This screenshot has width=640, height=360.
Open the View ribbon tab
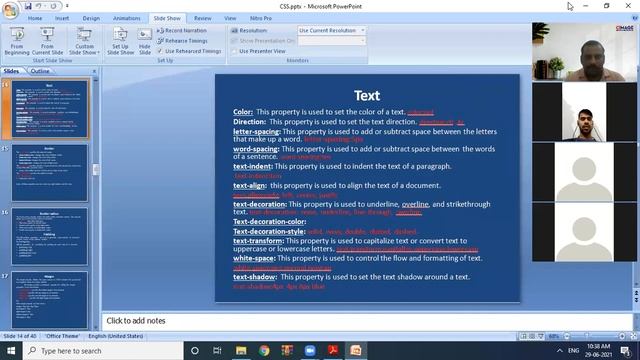230,18
